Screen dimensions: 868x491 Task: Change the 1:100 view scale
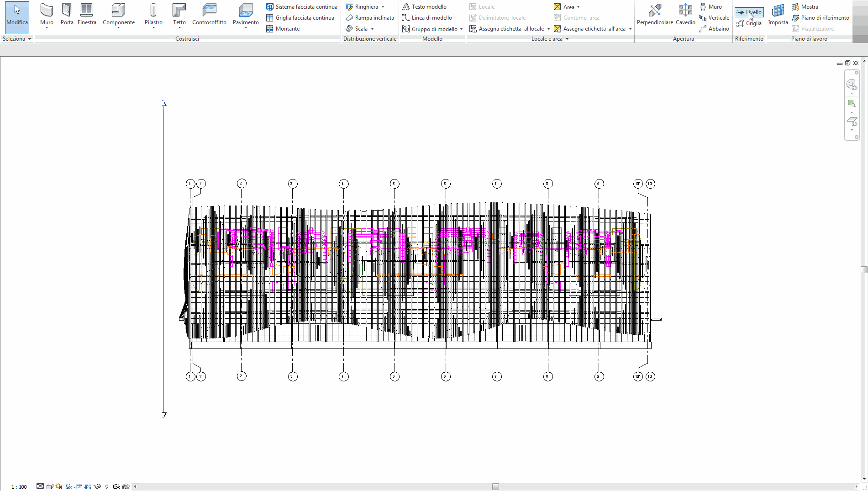(x=19, y=486)
